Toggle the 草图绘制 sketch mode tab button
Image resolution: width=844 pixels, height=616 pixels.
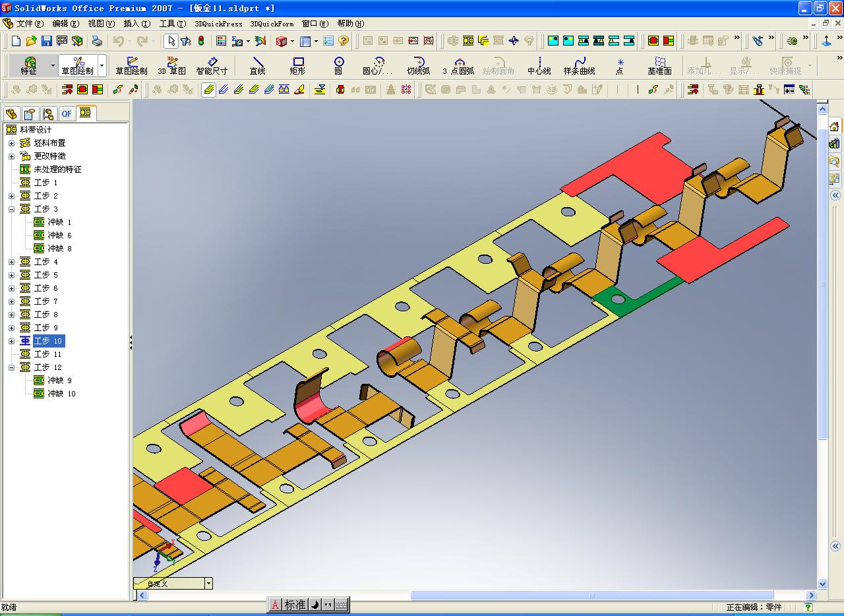pos(78,66)
